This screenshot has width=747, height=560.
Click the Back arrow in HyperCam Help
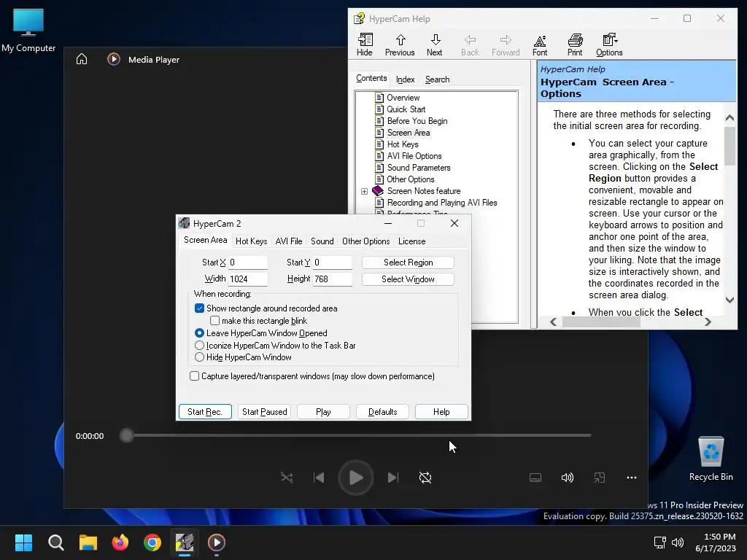470,44
